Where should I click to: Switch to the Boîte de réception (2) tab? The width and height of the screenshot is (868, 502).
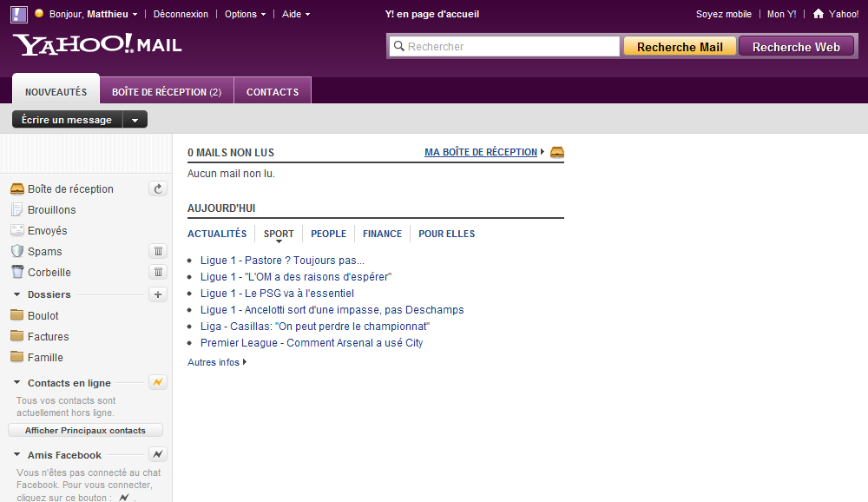(x=167, y=91)
